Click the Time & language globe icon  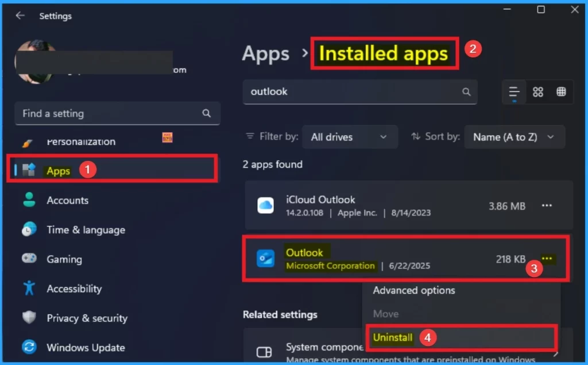[29, 229]
